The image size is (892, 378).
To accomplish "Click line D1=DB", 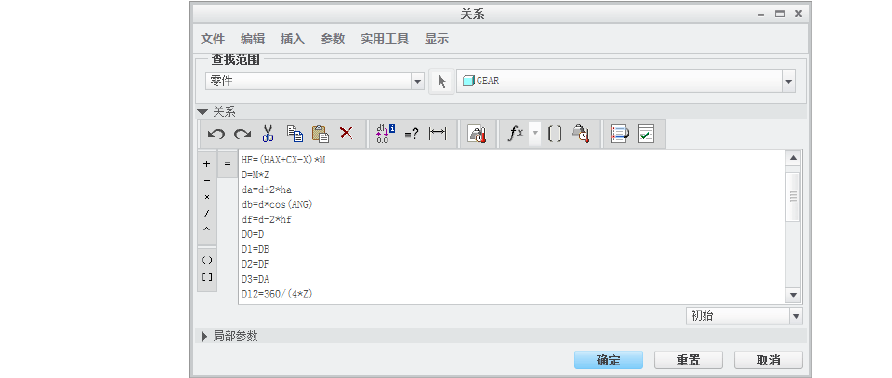I will click(255, 249).
